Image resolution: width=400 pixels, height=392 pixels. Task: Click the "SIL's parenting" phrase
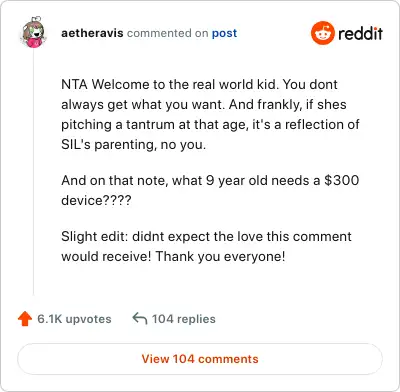[109, 145]
